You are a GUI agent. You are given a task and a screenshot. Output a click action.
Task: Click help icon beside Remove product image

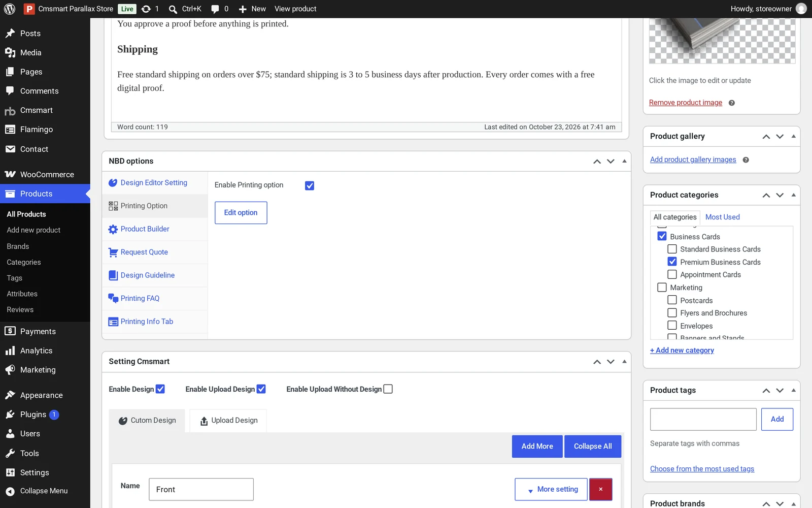[731, 103]
